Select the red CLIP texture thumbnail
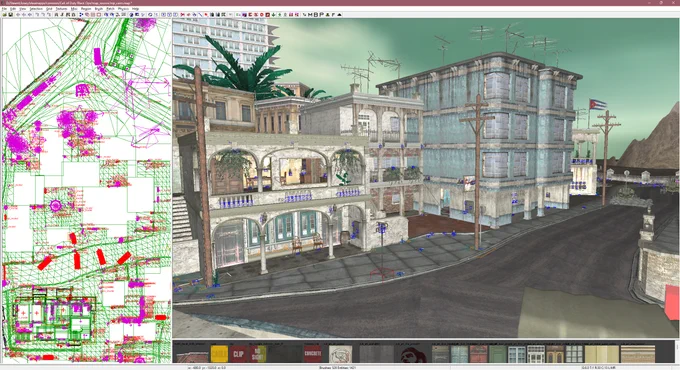680x370 pixels. 239,354
